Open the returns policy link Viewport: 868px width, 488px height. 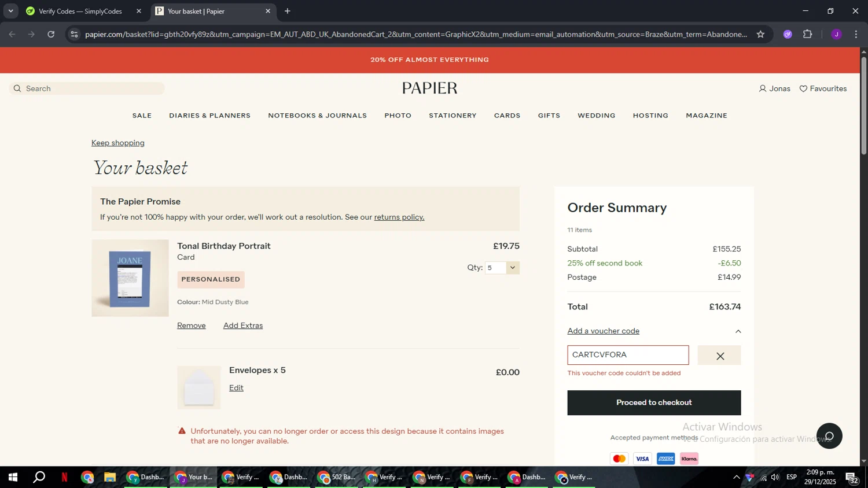(399, 217)
